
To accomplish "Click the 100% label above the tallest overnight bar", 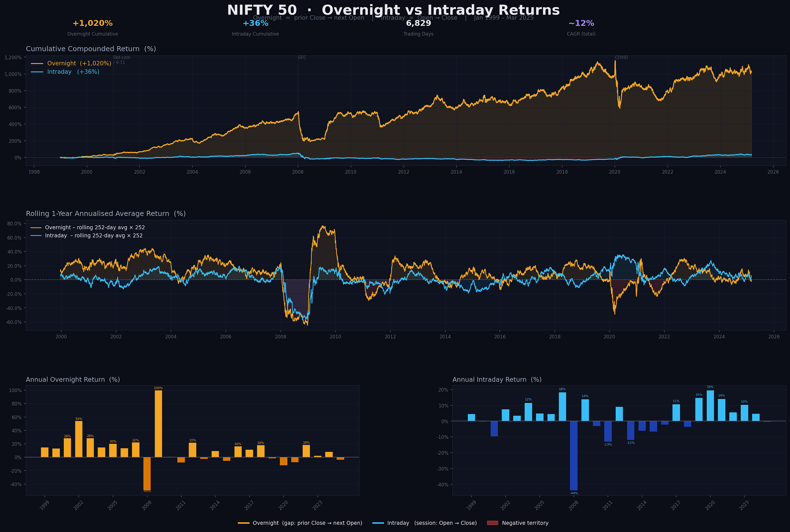I will coord(158,388).
